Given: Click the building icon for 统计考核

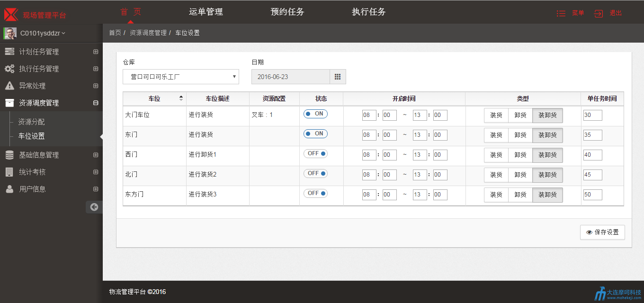Looking at the screenshot, I should [9, 172].
